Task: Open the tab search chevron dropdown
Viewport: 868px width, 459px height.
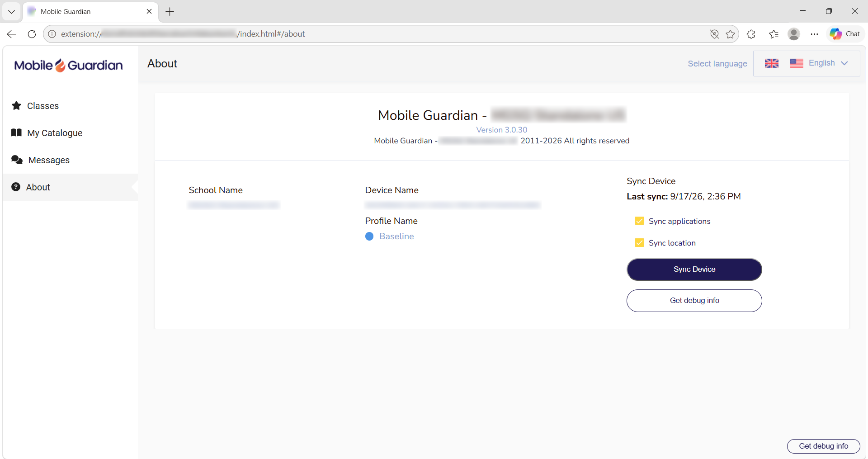Action: [11, 12]
